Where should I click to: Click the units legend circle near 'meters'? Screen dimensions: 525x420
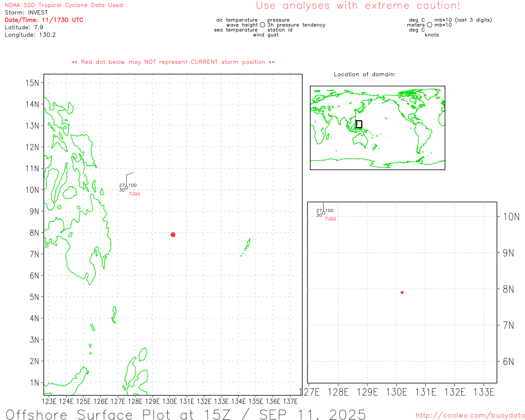(429, 25)
